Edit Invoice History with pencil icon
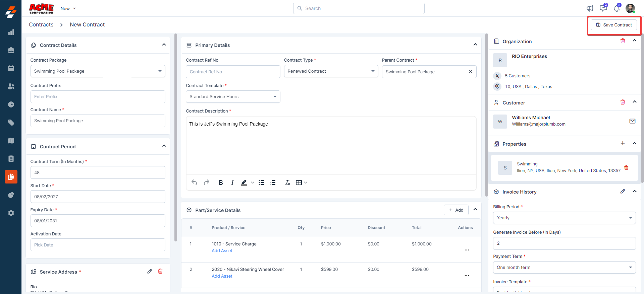This screenshot has width=644, height=294. tap(623, 191)
